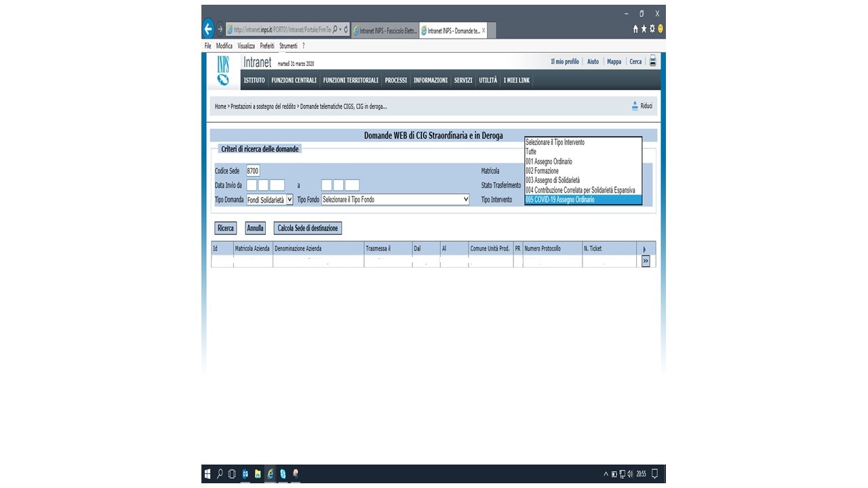
Task: Click the print icon in Intranet header
Action: point(653,61)
